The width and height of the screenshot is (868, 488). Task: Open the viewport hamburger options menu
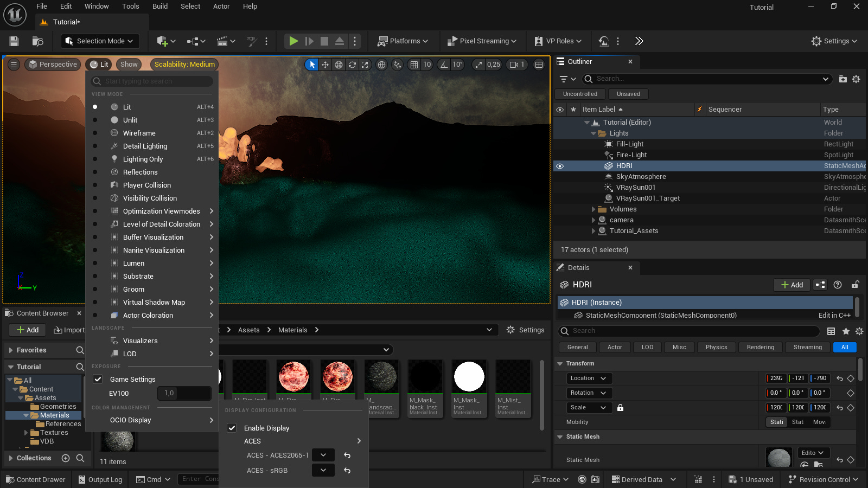(14, 65)
